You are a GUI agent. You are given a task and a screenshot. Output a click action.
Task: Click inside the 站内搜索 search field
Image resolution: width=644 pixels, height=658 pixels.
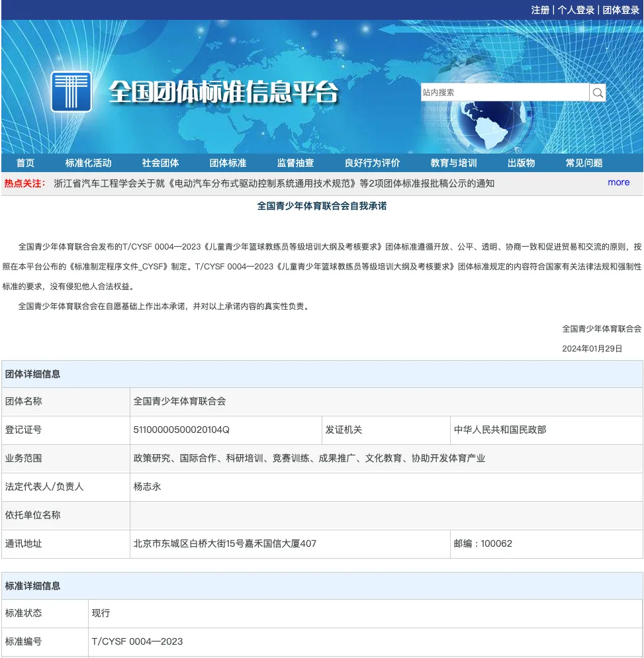pos(505,92)
